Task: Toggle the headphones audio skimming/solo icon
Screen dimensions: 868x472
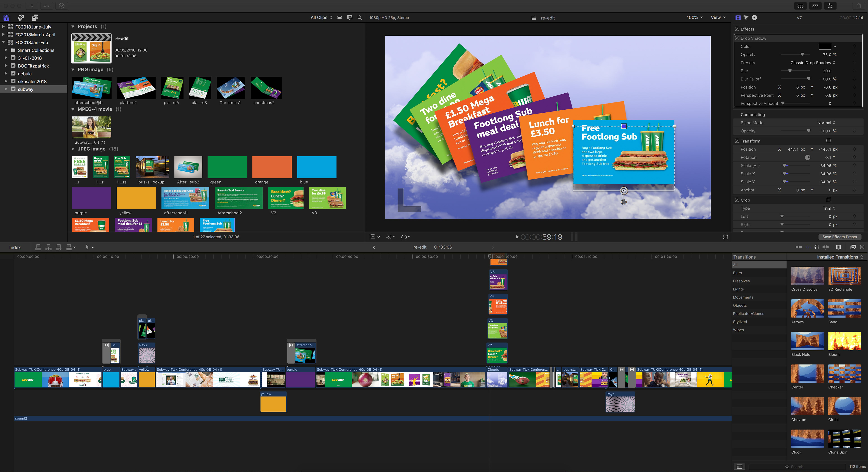Action: pyautogui.click(x=817, y=247)
